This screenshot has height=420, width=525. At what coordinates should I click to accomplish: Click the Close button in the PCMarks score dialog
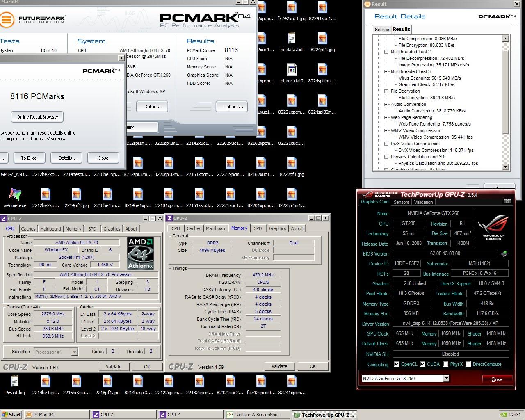click(x=103, y=158)
